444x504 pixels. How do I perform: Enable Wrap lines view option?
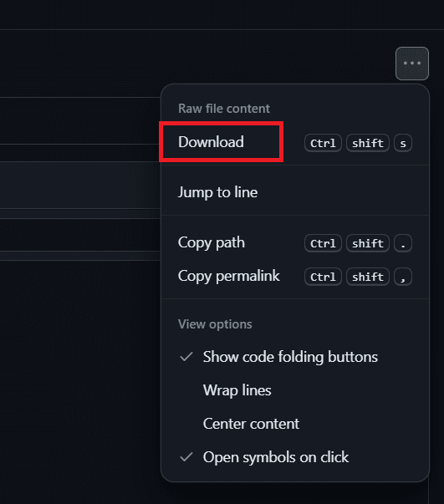click(295, 390)
